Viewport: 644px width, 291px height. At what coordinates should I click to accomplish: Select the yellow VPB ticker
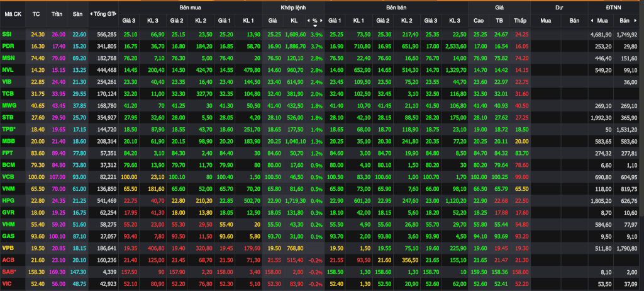coord(8,248)
